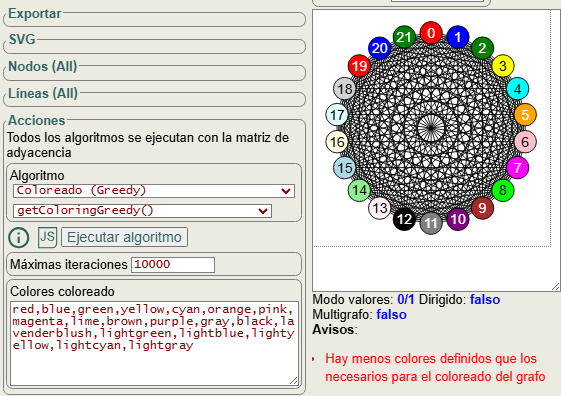Select the orange node 5

525,114
